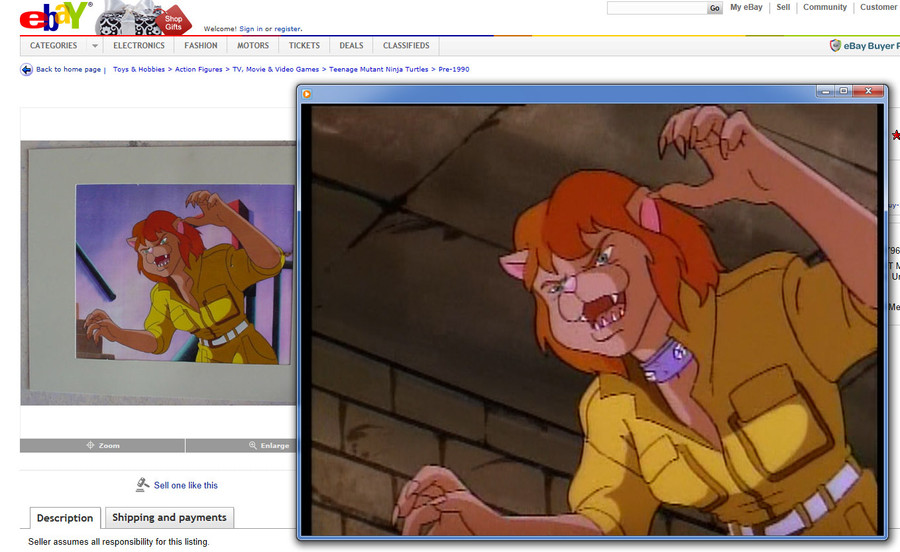The height and width of the screenshot is (552, 900).
Task: Close the media player window
Action: click(868, 91)
